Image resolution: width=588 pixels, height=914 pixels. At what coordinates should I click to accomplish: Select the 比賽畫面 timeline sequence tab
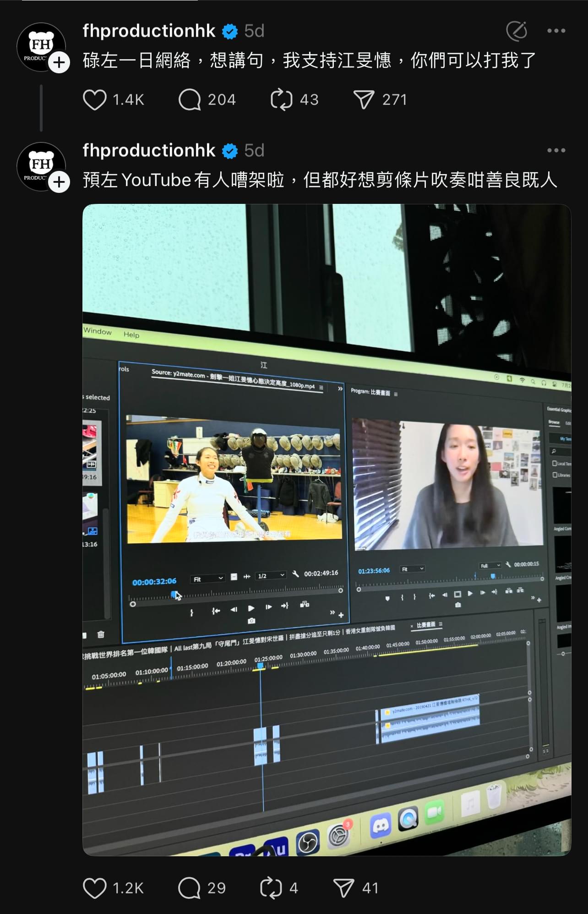pyautogui.click(x=426, y=625)
